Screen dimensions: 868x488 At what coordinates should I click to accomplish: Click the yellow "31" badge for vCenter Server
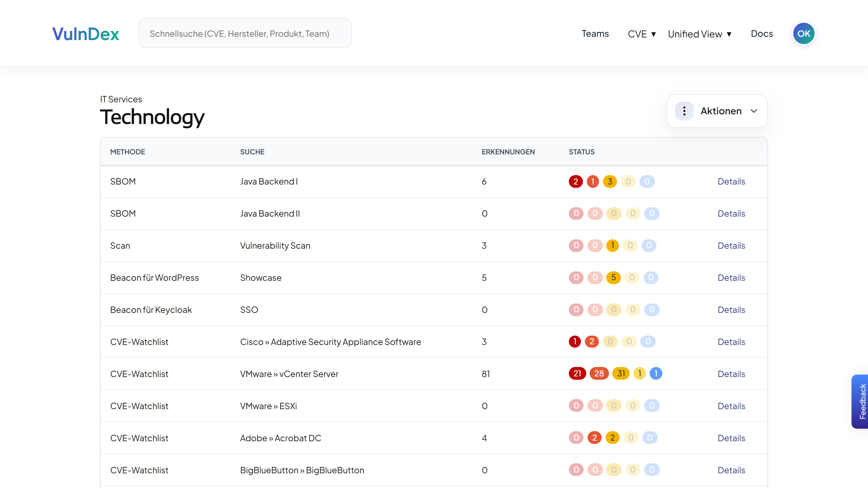(x=621, y=373)
